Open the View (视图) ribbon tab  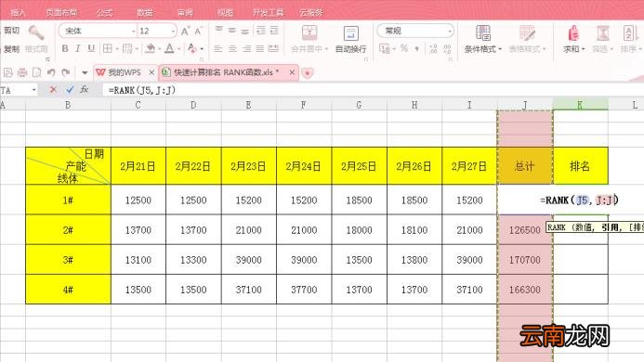225,12
